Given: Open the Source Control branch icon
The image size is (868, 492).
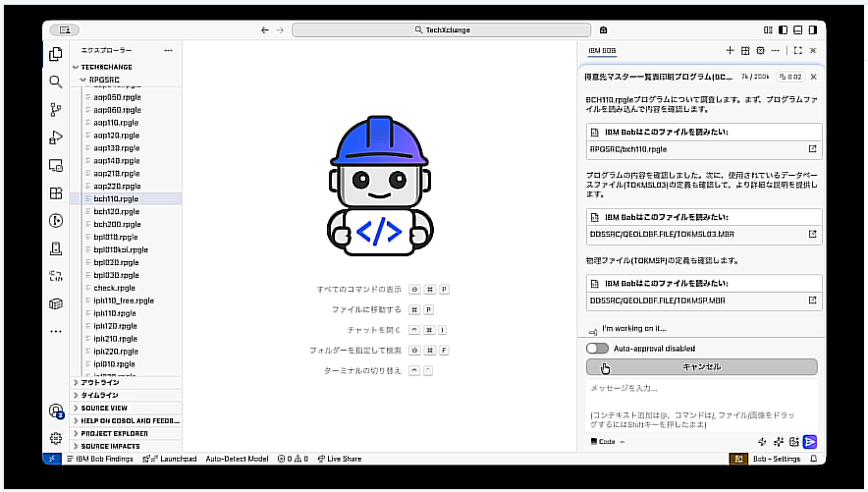Looking at the screenshot, I should point(55,110).
